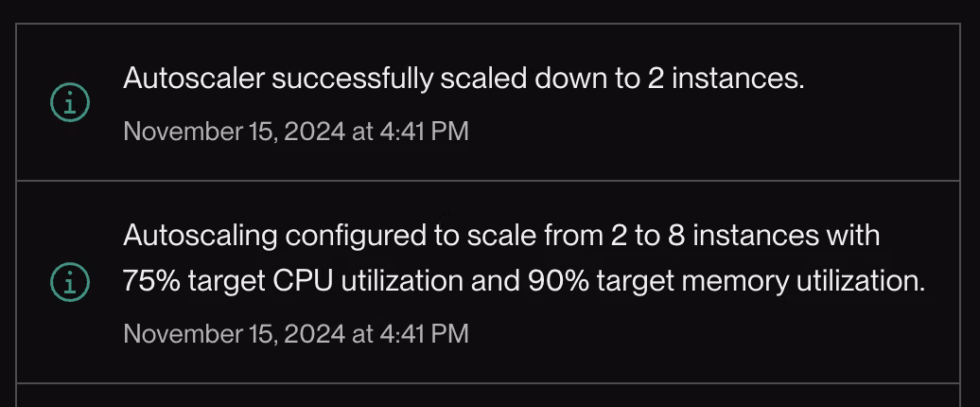Click the empty event row at the bottom
Image resolution: width=980 pixels, height=407 pixels.
pos(488,396)
